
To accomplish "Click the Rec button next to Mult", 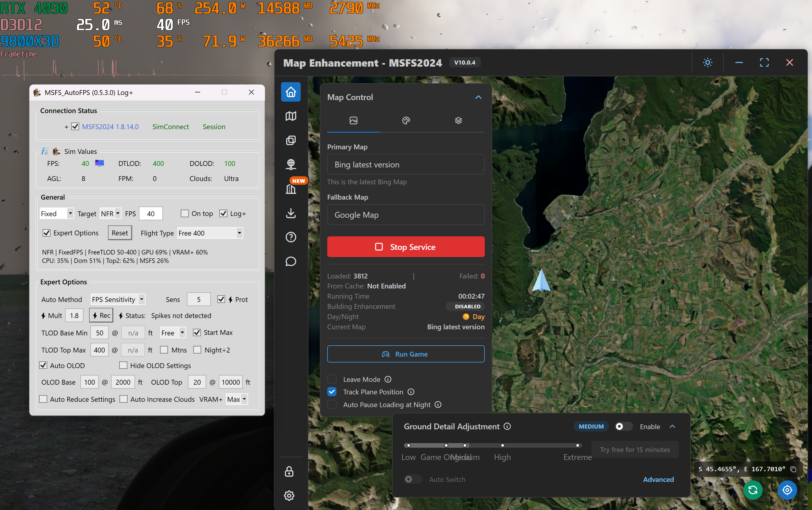I will click(101, 316).
